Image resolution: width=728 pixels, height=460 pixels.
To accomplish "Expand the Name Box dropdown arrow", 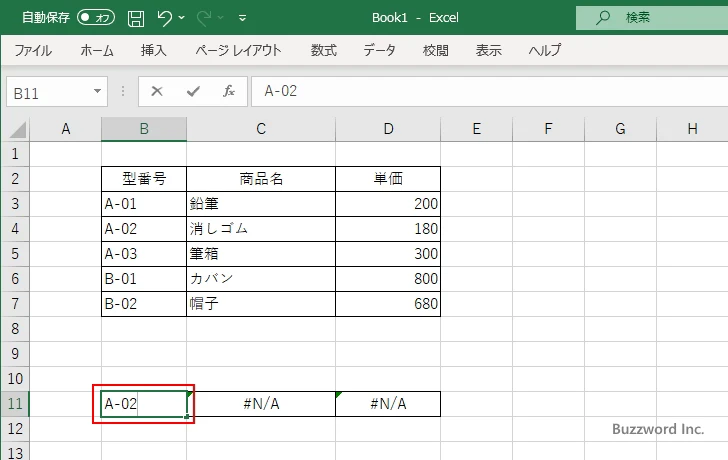I will [x=98, y=91].
